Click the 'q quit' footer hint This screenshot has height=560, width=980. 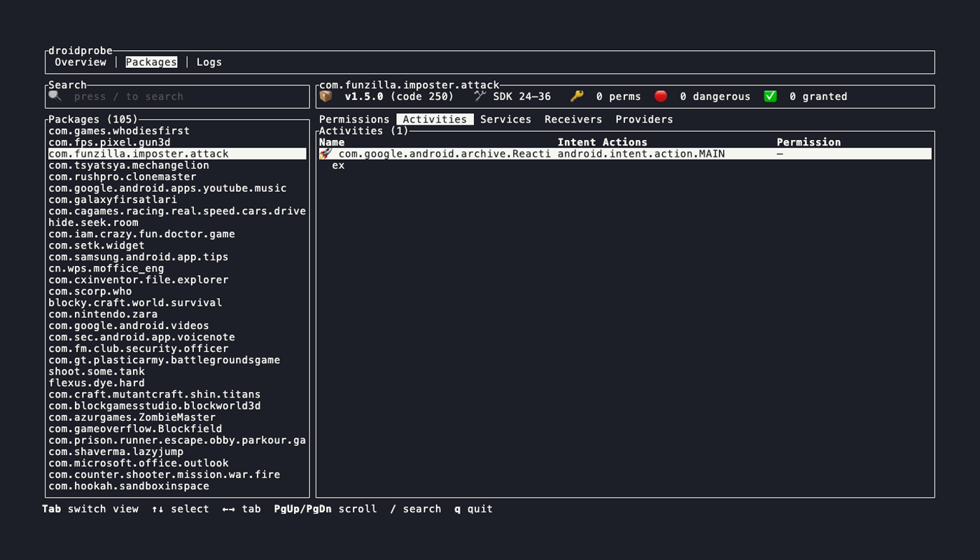click(473, 509)
